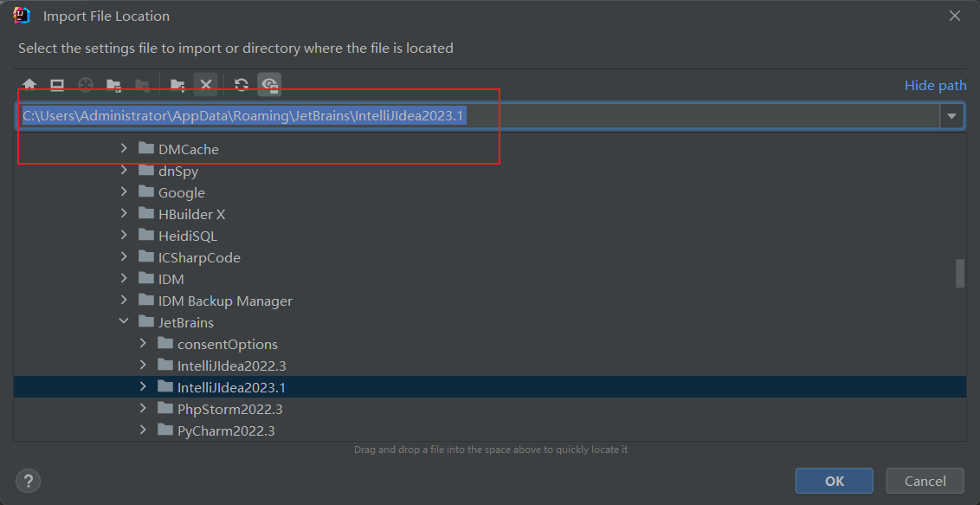Expand the IntelliJIdea2023.1 folder

coord(143,387)
